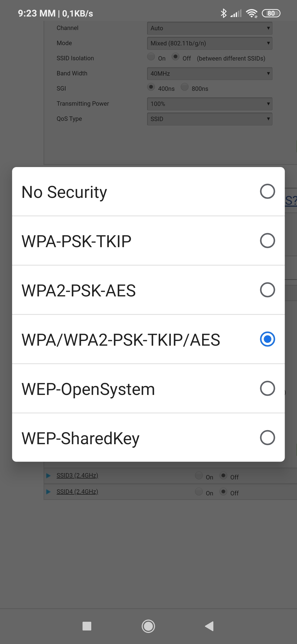Tap the battery level indicator
The height and width of the screenshot is (644, 297).
pyautogui.click(x=271, y=13)
